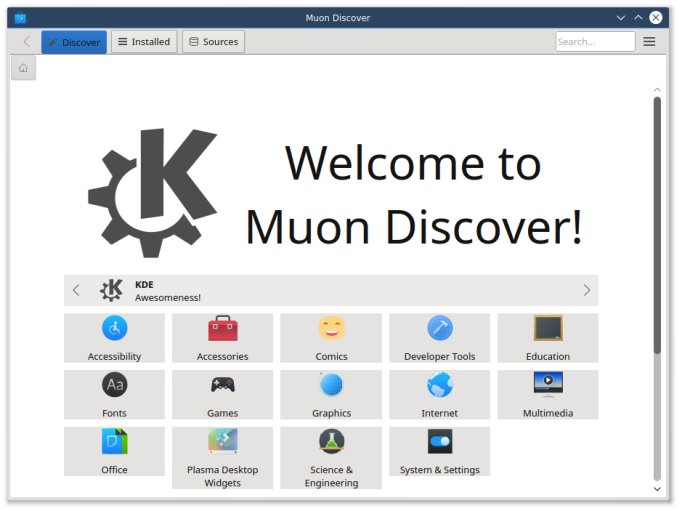
Task: Click the Accessories label text
Action: pos(222,356)
